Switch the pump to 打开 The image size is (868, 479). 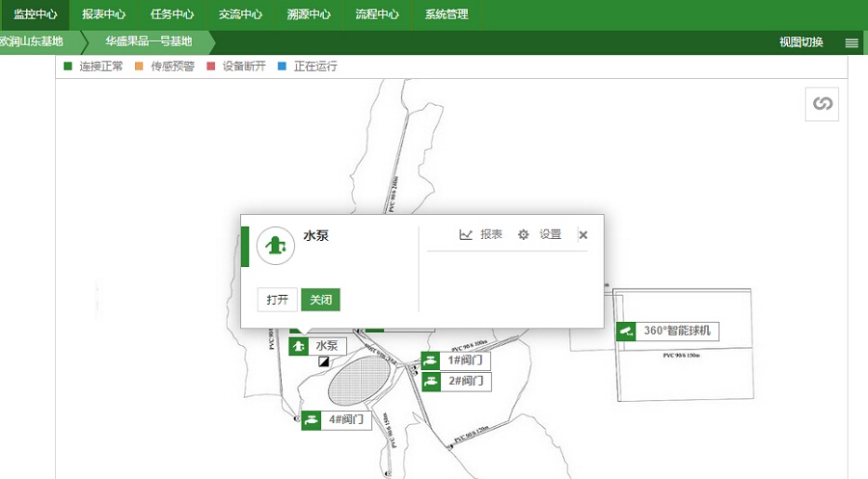(x=278, y=300)
